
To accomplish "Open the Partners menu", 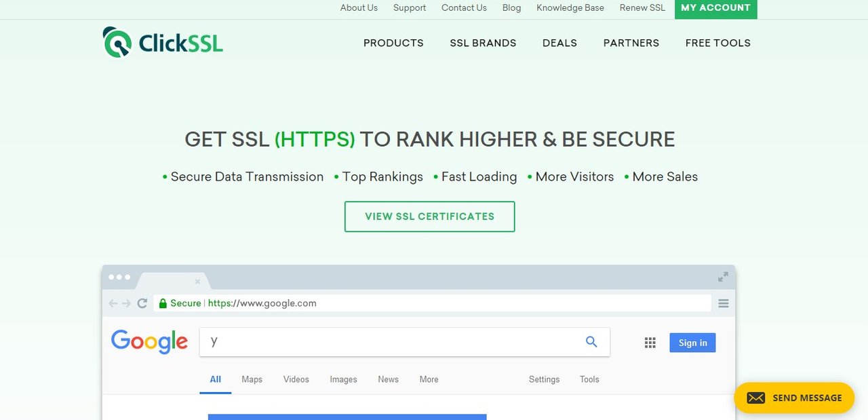I will coord(631,43).
